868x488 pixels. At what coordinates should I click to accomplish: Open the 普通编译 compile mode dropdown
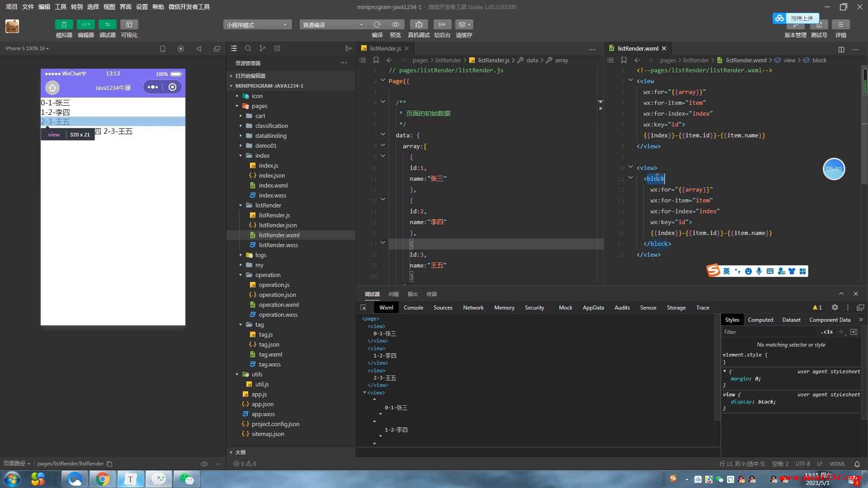(333, 25)
